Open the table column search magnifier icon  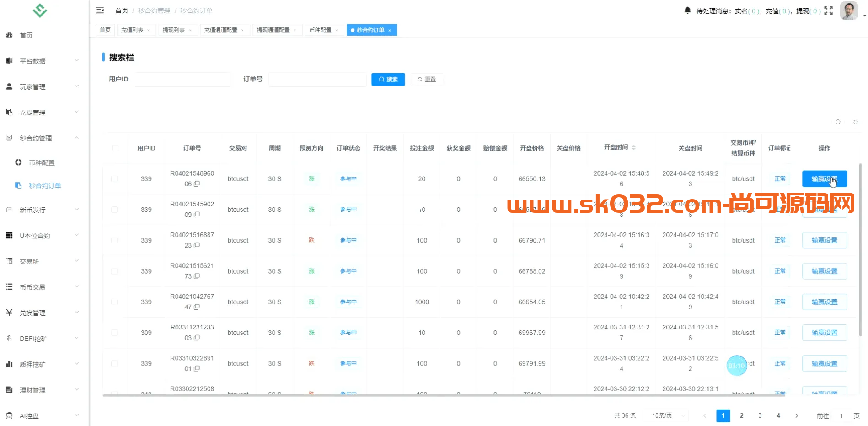click(838, 122)
